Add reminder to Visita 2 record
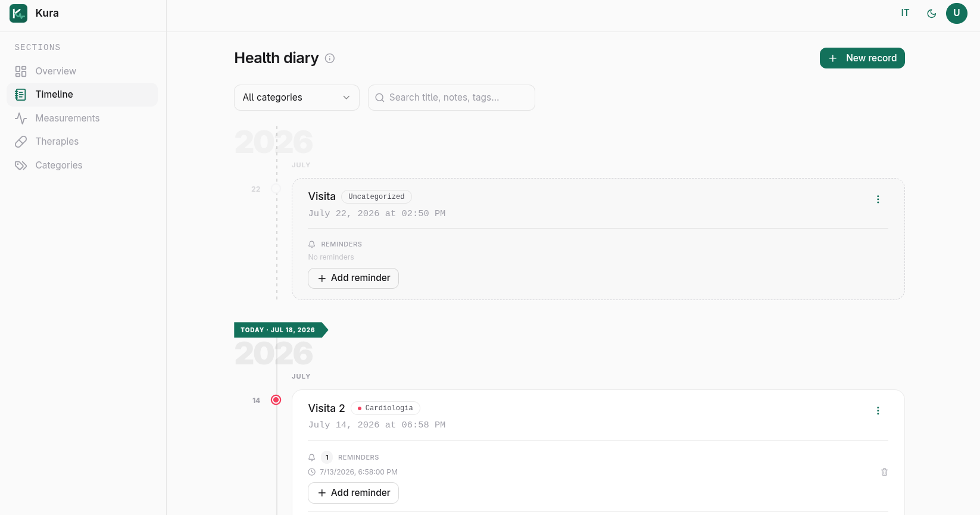 click(x=353, y=493)
